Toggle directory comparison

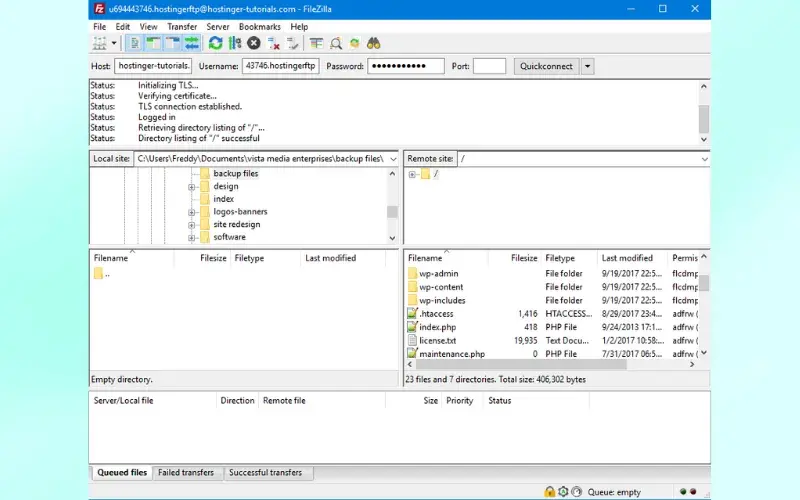pos(336,43)
